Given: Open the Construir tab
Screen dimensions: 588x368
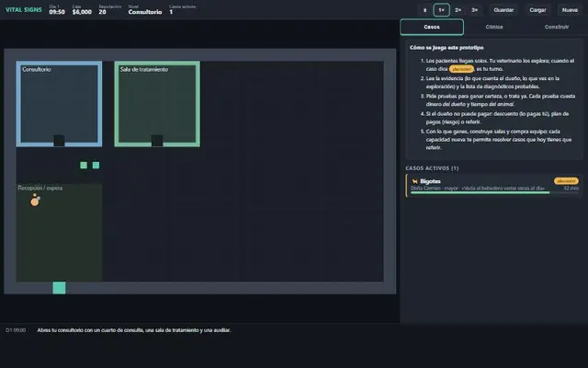Looking at the screenshot, I should pos(557,27).
